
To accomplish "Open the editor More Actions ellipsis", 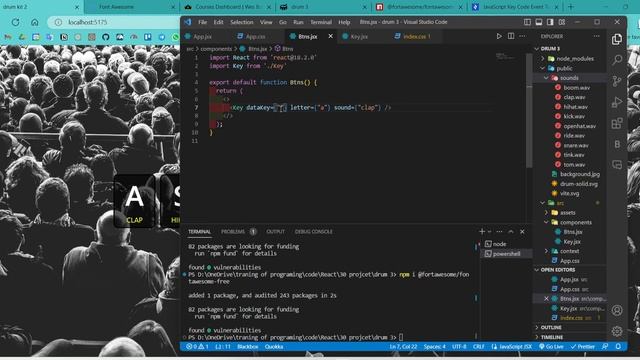I will click(x=522, y=36).
